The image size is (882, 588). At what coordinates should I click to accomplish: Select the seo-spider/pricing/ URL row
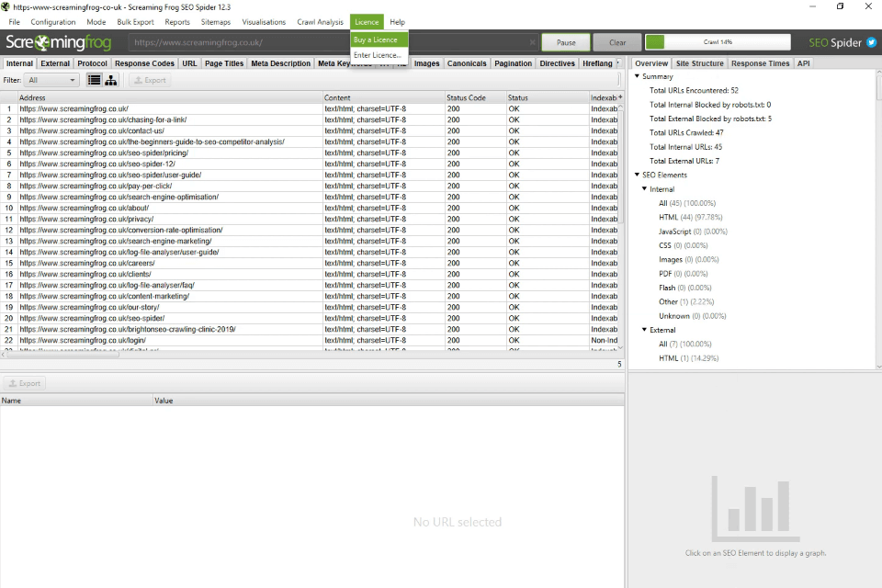(310, 153)
